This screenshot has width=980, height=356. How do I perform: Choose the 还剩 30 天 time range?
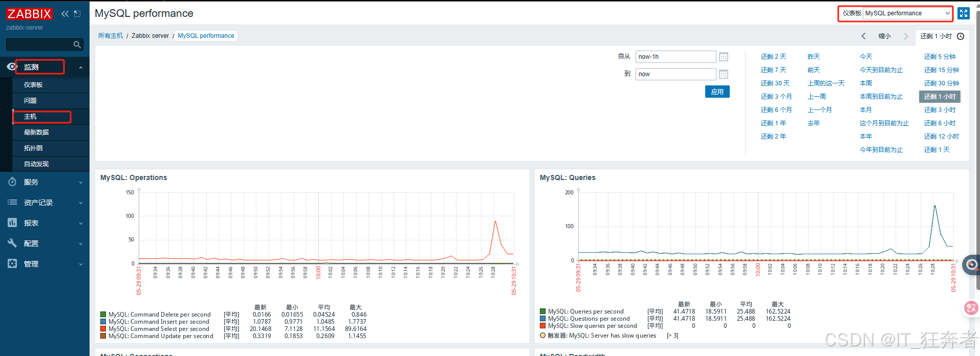pos(775,83)
